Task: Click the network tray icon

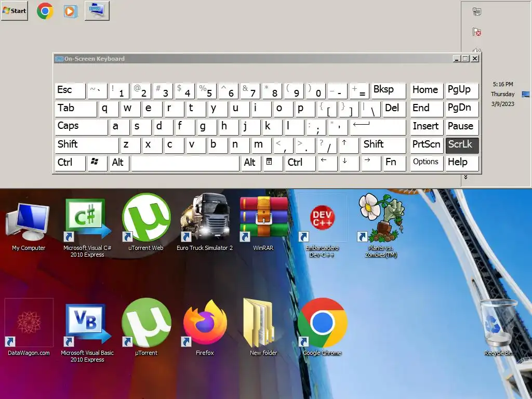Action: coord(477,11)
